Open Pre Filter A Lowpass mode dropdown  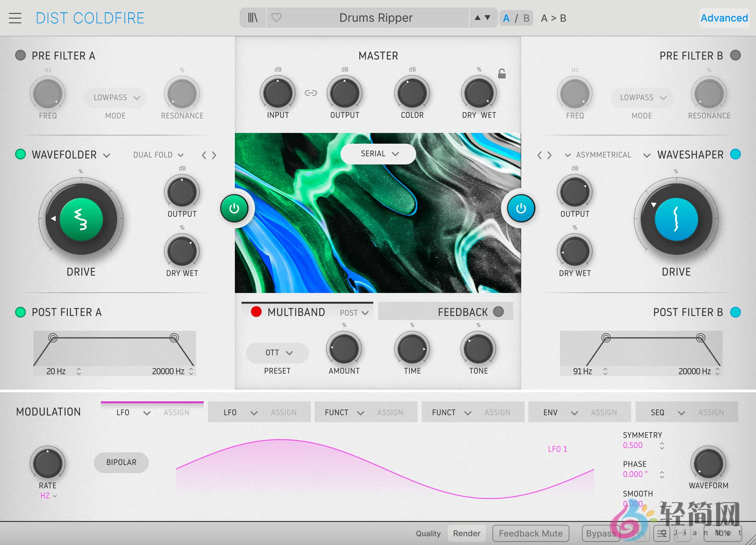tap(115, 97)
